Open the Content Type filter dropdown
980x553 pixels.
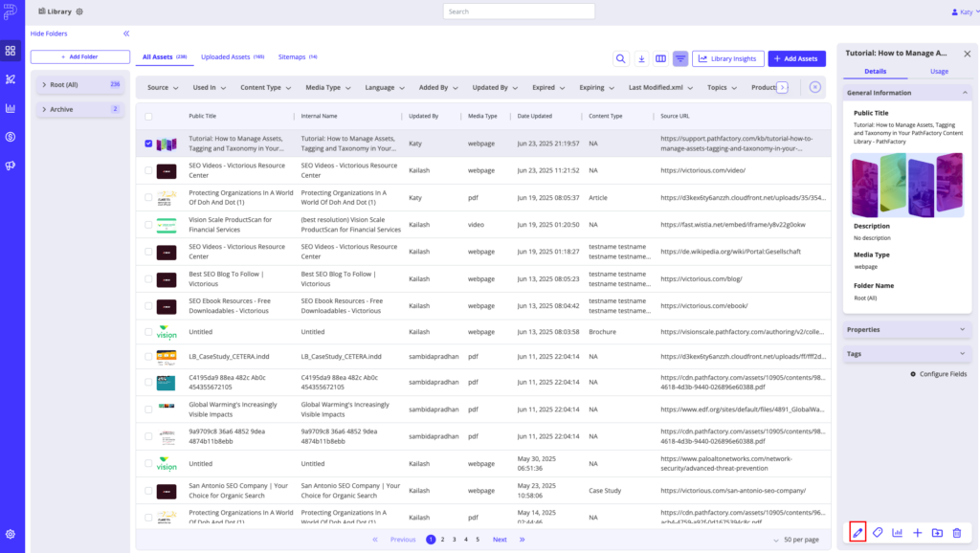tap(266, 87)
